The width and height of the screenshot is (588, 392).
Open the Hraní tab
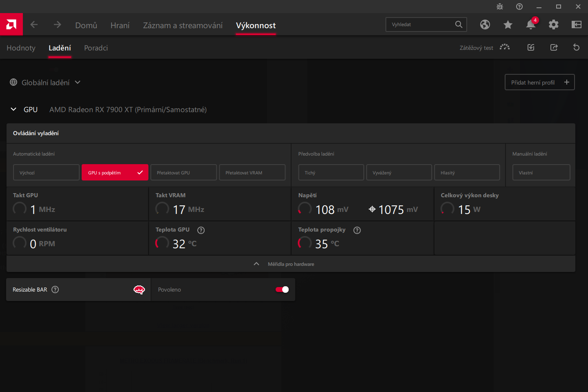click(x=120, y=25)
